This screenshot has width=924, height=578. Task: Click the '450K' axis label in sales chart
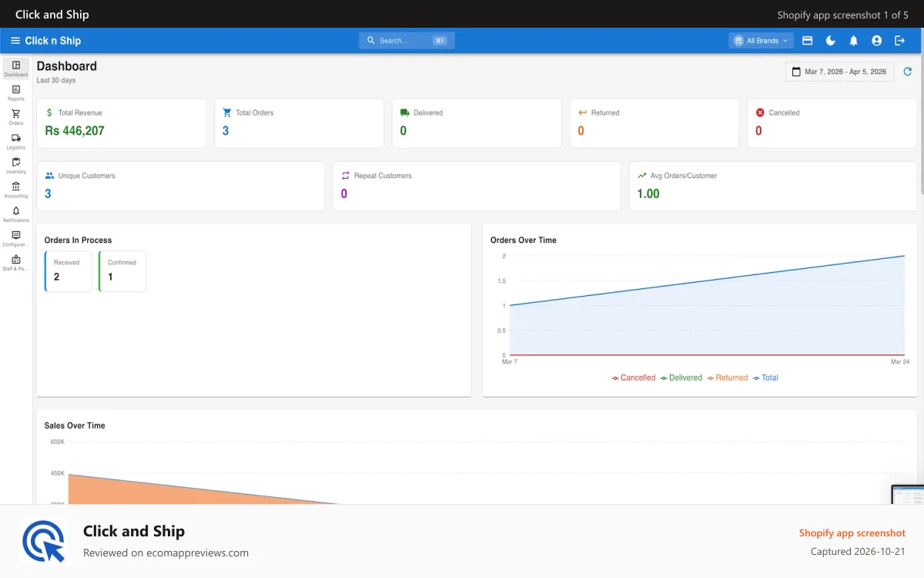point(58,474)
